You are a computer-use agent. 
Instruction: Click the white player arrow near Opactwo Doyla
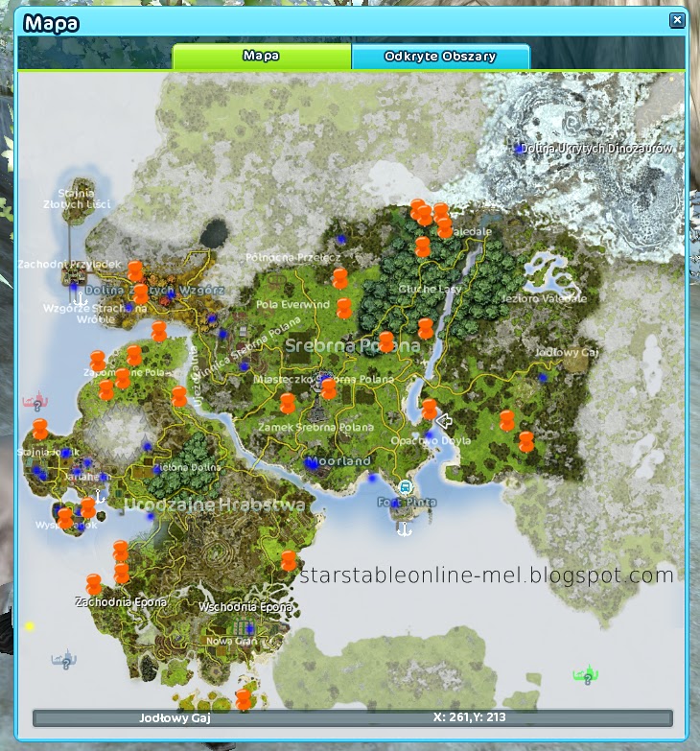[444, 421]
